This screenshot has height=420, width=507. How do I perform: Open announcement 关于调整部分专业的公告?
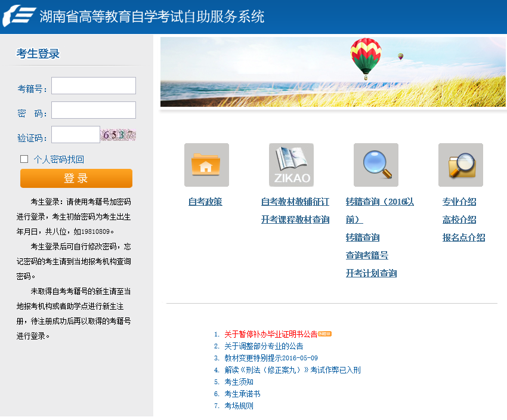(264, 346)
